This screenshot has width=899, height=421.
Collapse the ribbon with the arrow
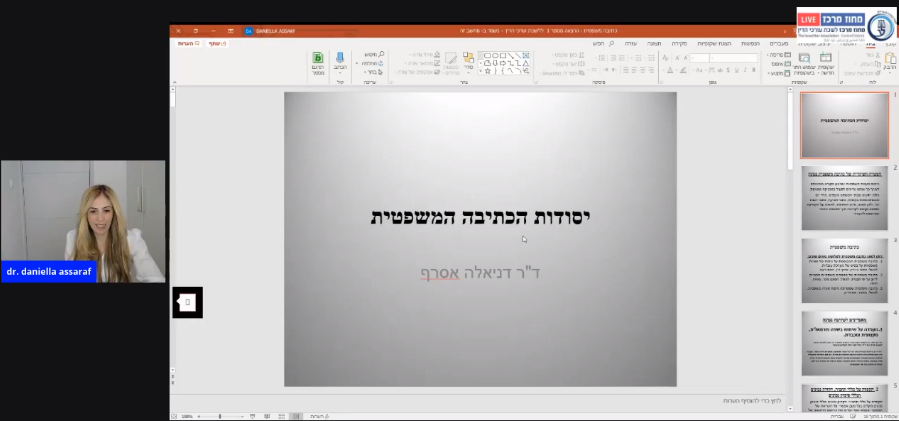[x=174, y=82]
